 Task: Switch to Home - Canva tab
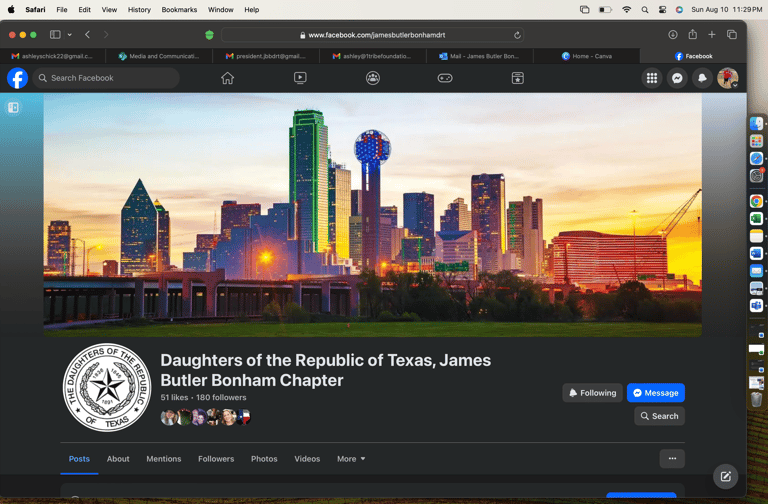pyautogui.click(x=587, y=56)
